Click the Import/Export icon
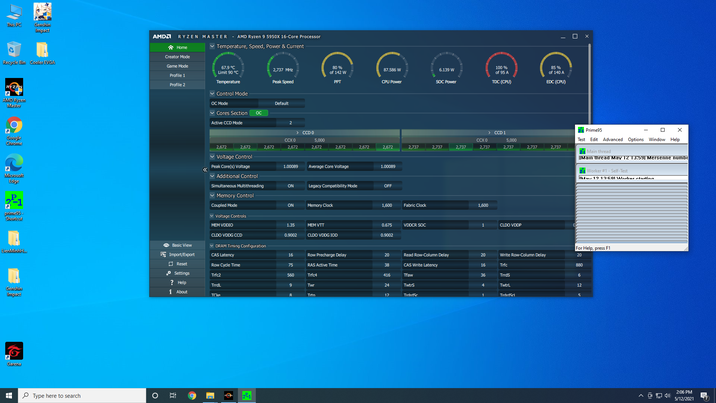The image size is (716, 403). (163, 255)
